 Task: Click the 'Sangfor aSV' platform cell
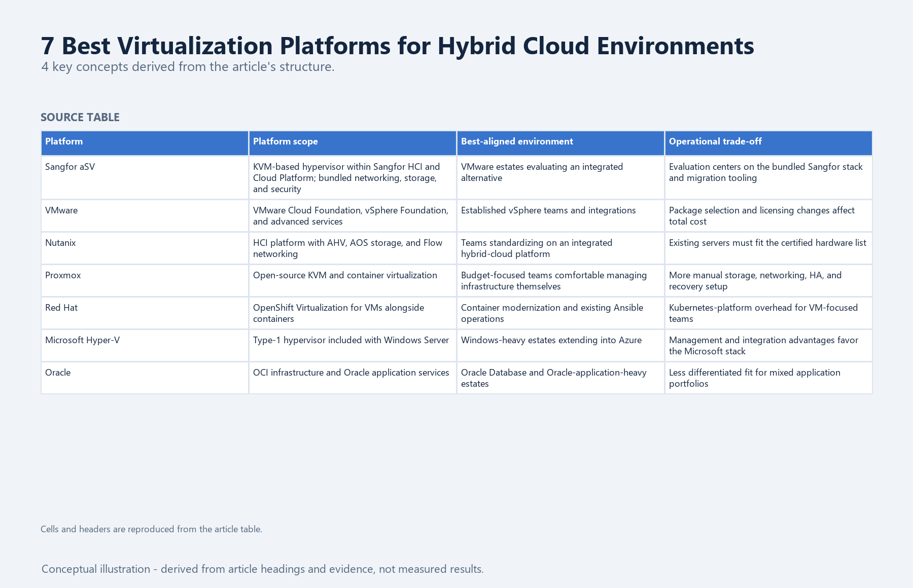pyautogui.click(x=145, y=177)
